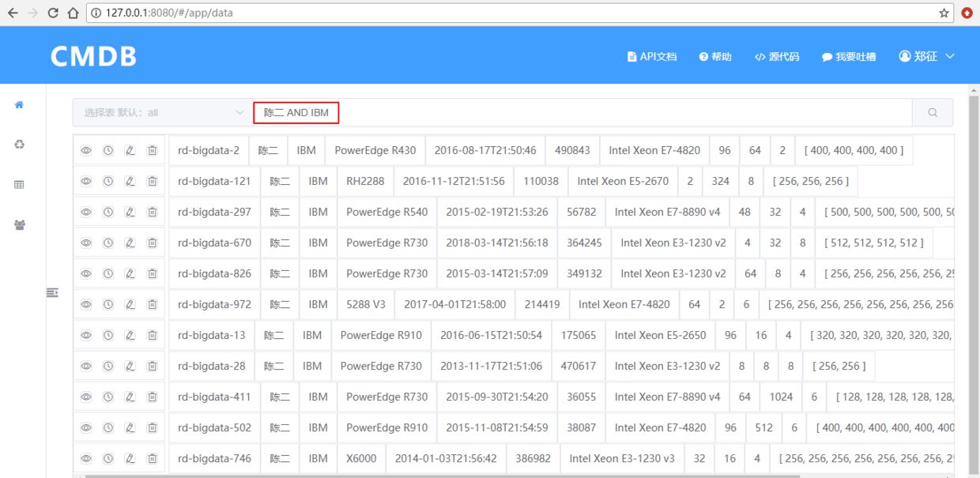Delete row rd-bigdata-411 with trash icon

click(x=152, y=397)
